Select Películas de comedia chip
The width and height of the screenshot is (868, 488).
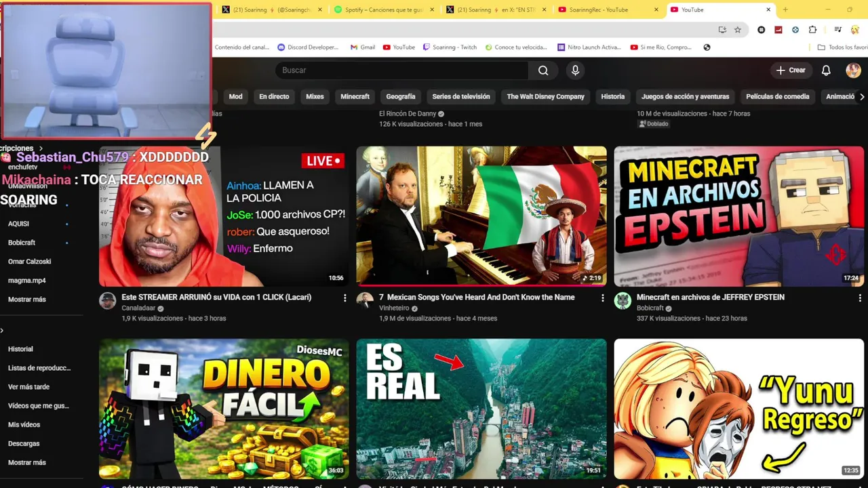tap(777, 97)
